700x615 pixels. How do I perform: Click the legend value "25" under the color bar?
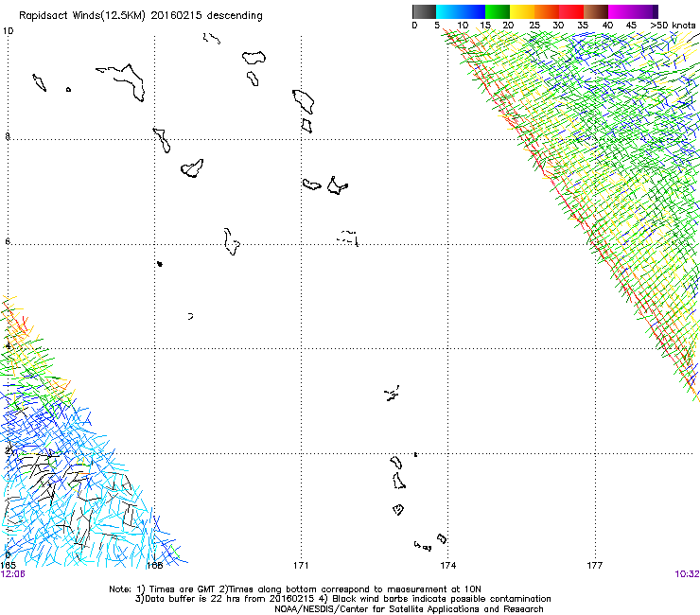(534, 26)
